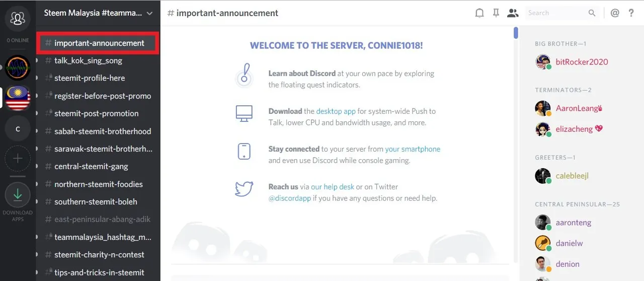The height and width of the screenshot is (281, 644).
Task: Click the smartphone Stay connected icon
Action: click(244, 151)
